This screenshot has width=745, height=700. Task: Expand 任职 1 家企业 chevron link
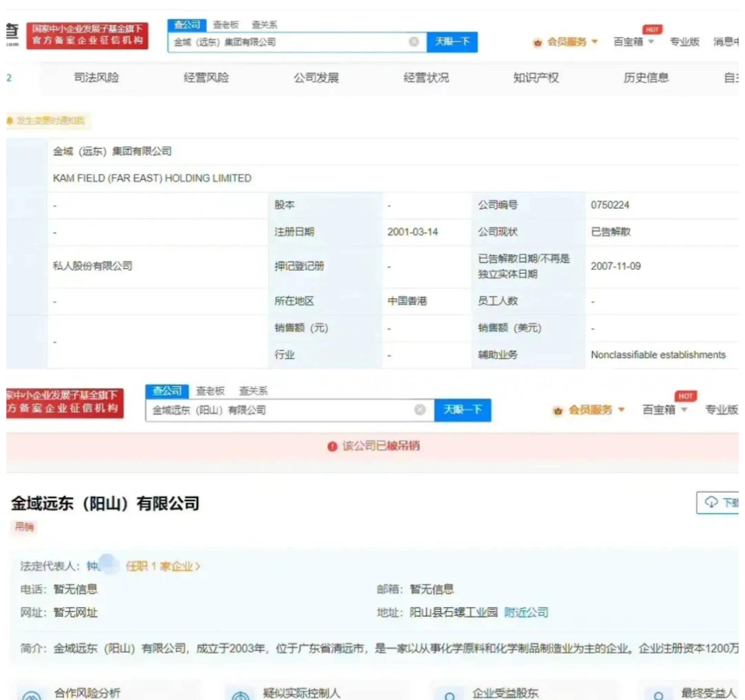(163, 566)
